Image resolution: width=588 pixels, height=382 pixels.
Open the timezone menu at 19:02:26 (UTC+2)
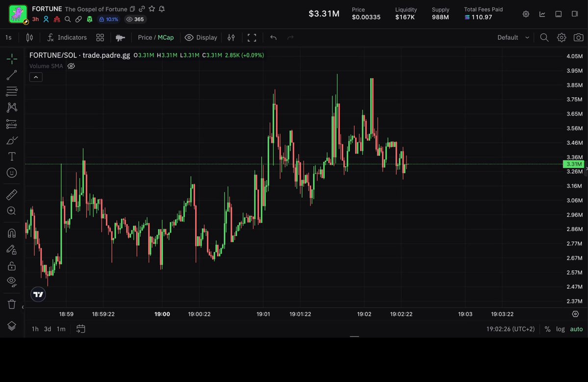pos(511,329)
